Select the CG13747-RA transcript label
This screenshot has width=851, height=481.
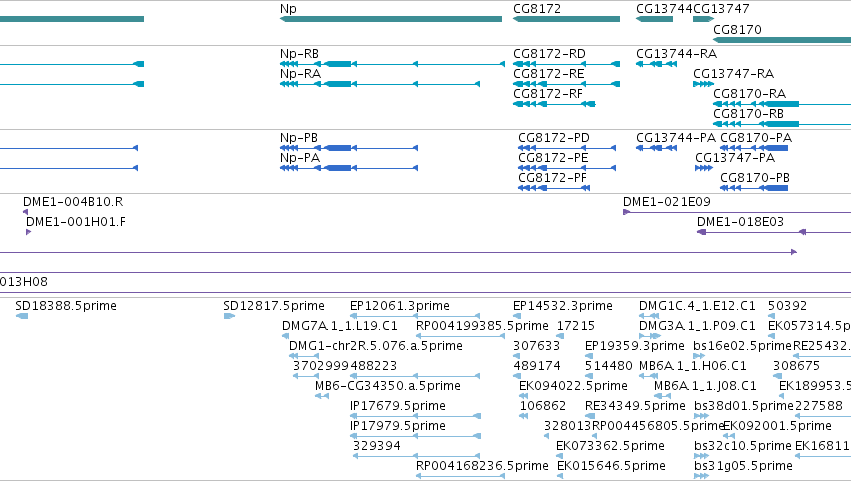point(733,74)
